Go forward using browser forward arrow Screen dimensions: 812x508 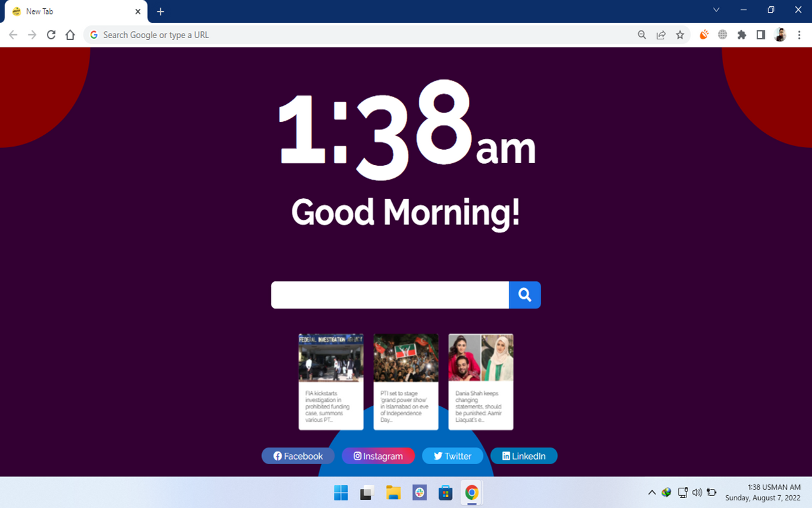pos(32,35)
